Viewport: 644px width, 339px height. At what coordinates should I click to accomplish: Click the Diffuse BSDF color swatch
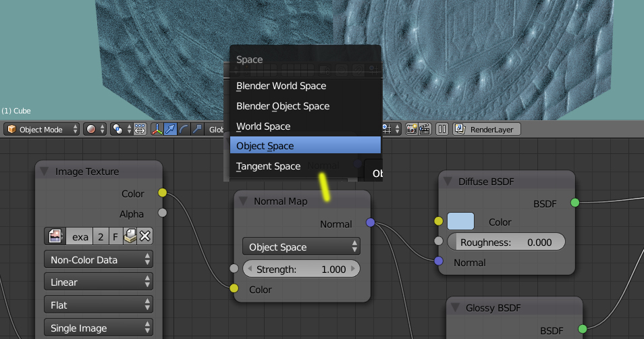coord(460,221)
